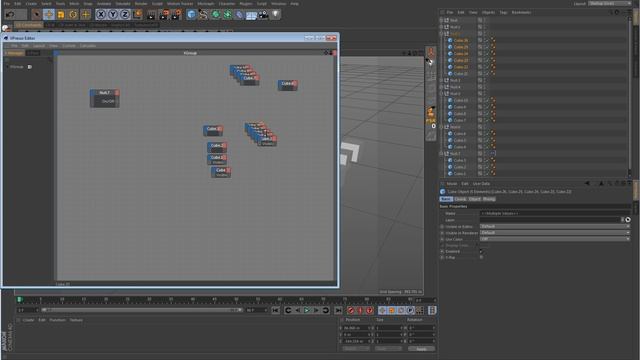The image size is (640, 360).
Task: Click the coordinate system cube icon
Action: [138, 15]
